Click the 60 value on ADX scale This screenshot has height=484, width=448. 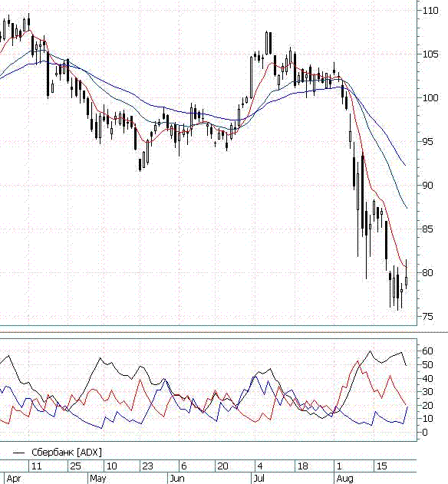click(x=427, y=351)
